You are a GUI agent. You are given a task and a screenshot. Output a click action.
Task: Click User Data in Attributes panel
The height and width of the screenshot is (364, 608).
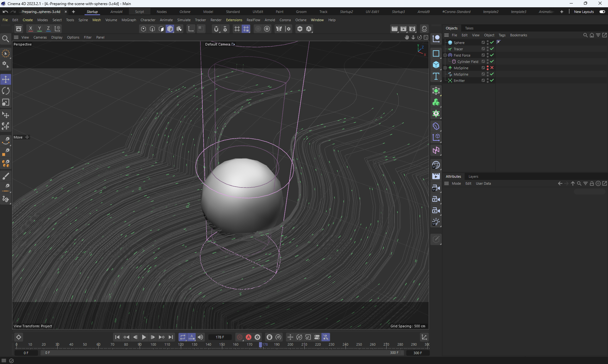[483, 183]
